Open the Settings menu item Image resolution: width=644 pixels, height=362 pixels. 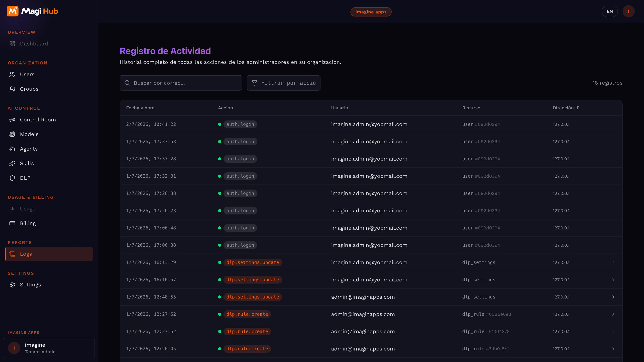point(49,285)
